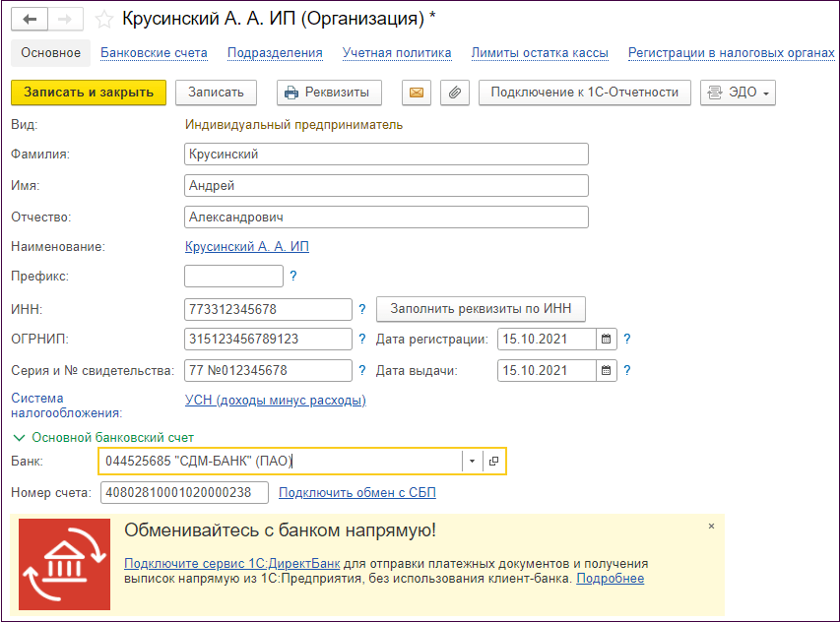Open the ЭДО dropdown menu

(x=738, y=93)
